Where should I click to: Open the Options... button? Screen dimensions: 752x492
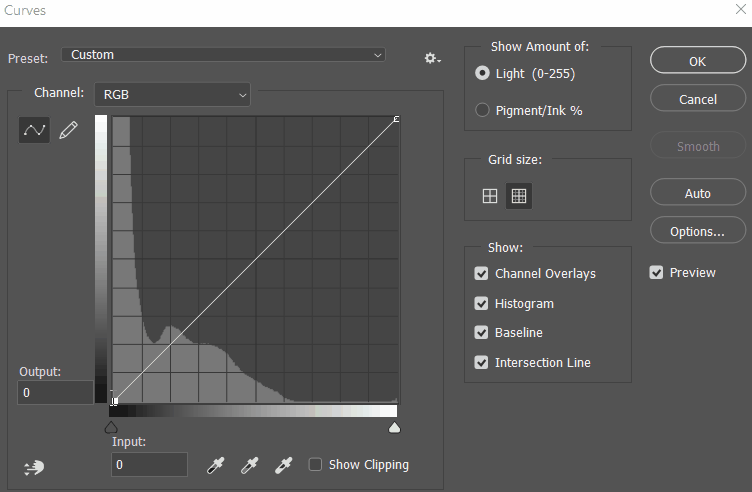click(x=698, y=230)
